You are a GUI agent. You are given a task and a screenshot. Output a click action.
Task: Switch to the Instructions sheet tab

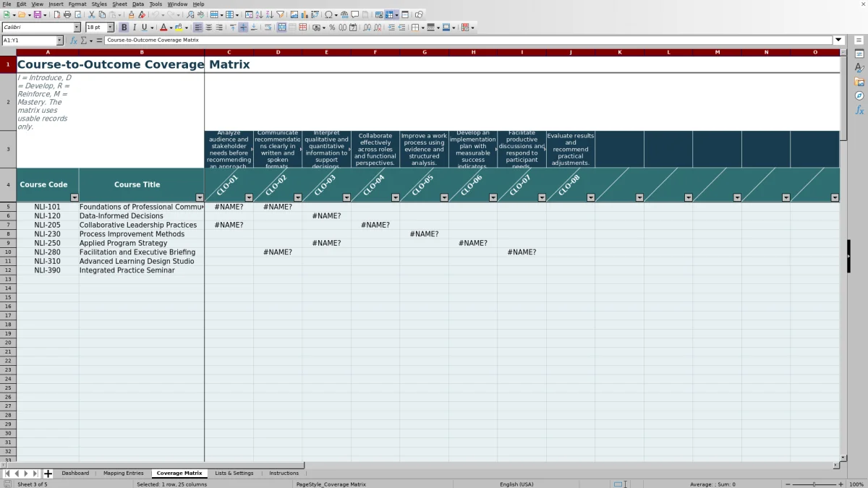(284, 474)
